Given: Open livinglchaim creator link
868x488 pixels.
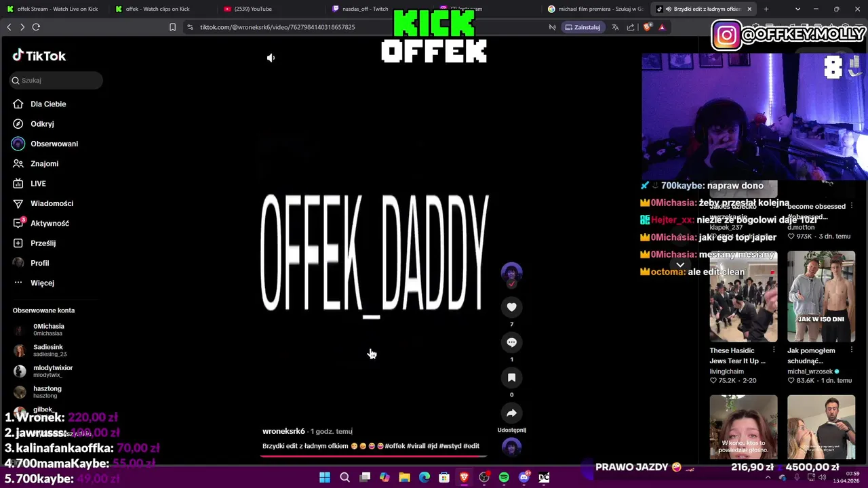Looking at the screenshot, I should coord(726,371).
